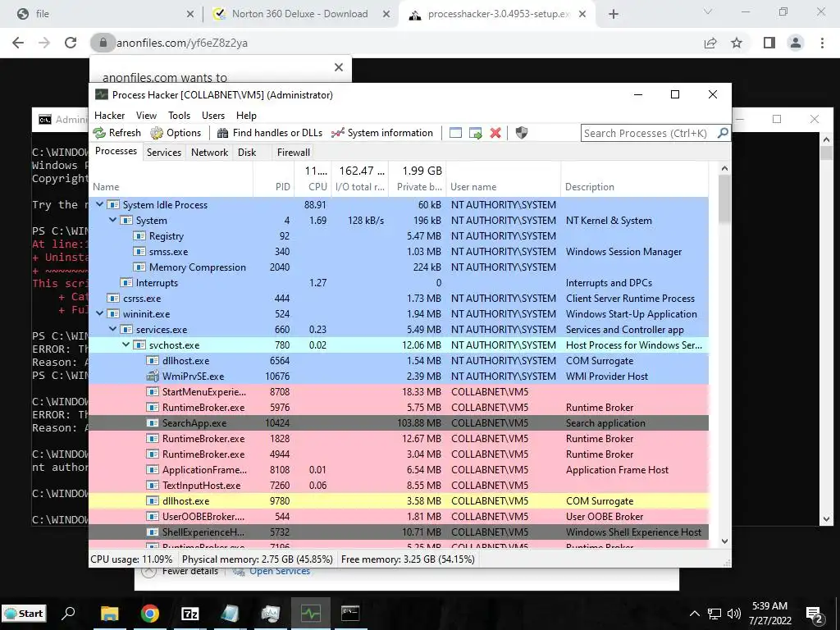The height and width of the screenshot is (630, 840).
Task: Switch to the Firewall tab
Action: (x=293, y=152)
